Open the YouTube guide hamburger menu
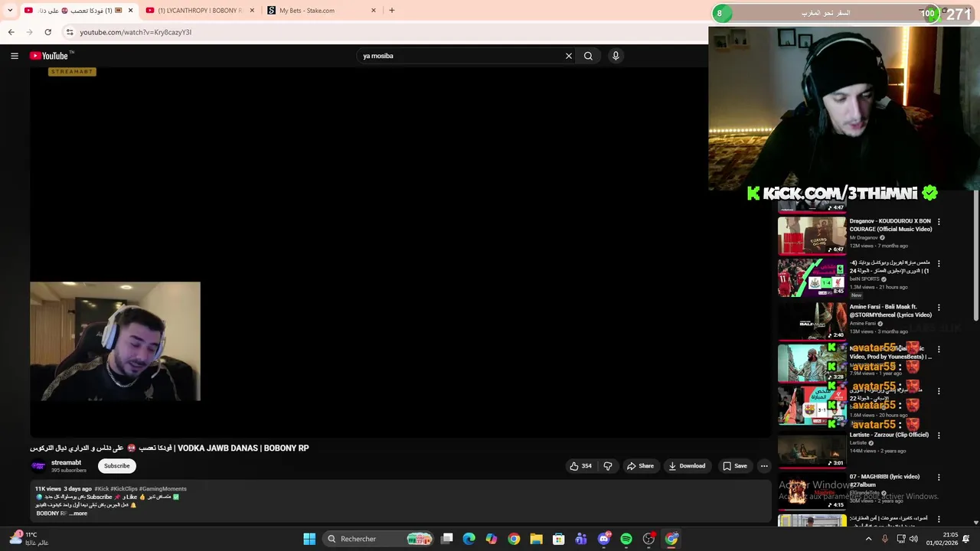The height and width of the screenshot is (551, 980). [14, 56]
